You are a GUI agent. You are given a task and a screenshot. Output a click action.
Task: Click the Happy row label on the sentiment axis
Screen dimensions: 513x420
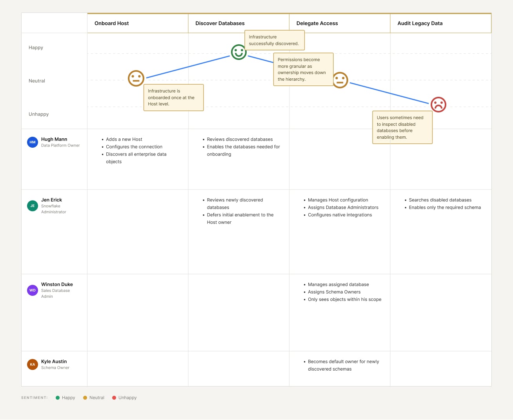[36, 47]
